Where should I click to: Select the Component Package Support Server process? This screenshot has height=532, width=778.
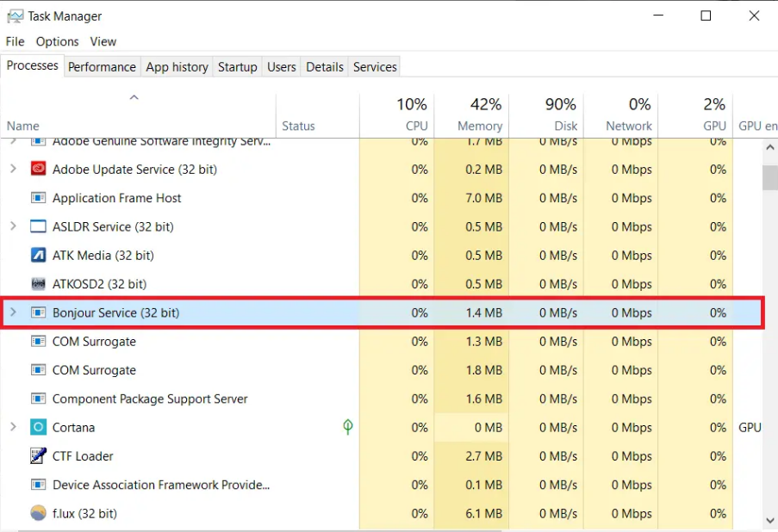[x=150, y=399]
